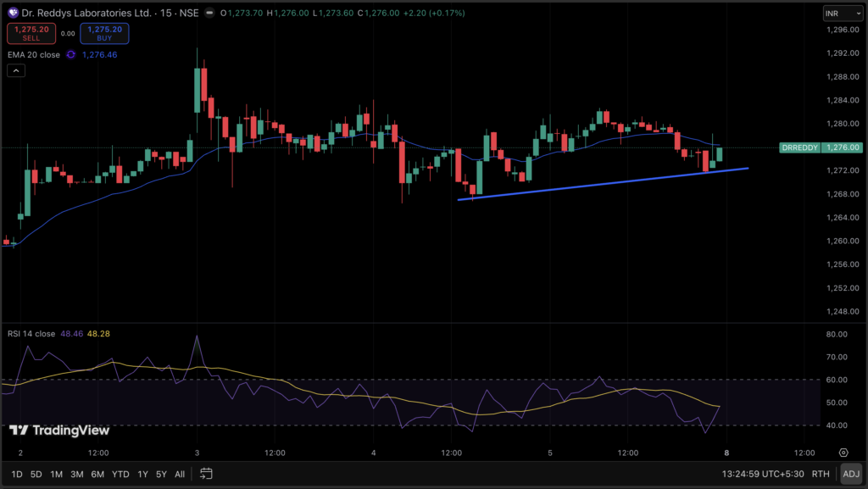Screen dimensions: 868x489
Task: Click the EMA 20 close legend label
Action: 34,54
